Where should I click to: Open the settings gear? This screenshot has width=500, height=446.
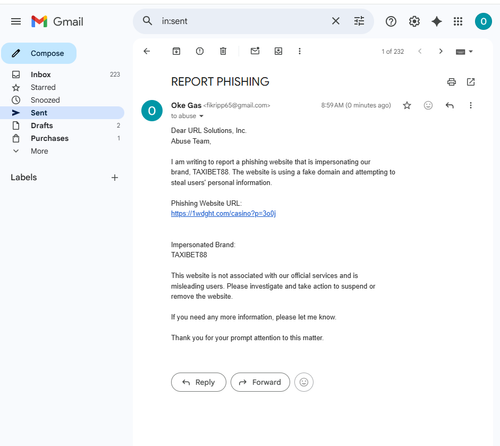[414, 22]
